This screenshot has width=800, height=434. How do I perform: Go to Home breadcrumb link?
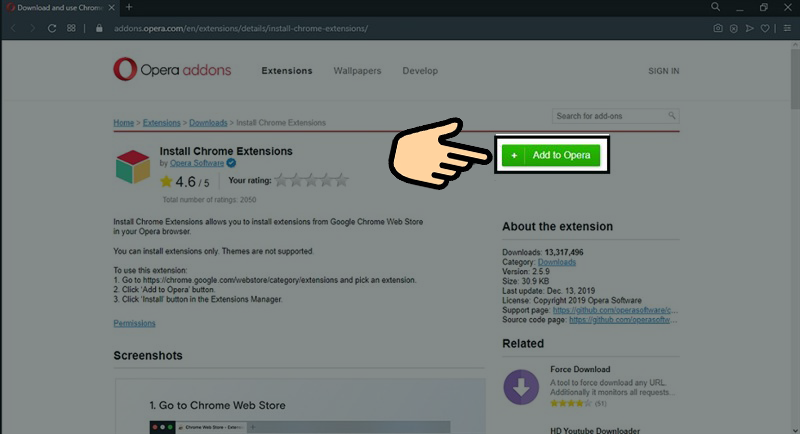coord(123,123)
